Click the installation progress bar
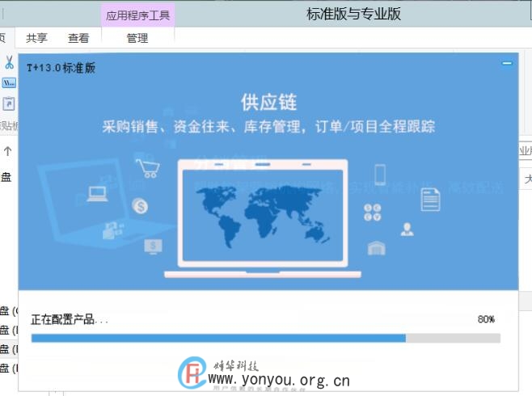The width and height of the screenshot is (532, 396). [266, 338]
